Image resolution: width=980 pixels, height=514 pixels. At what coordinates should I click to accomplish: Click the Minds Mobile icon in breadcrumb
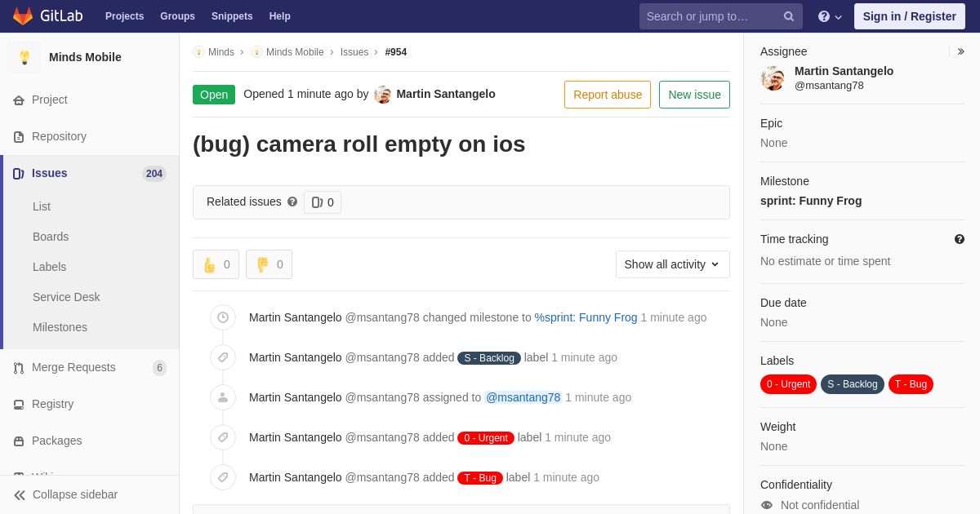point(256,52)
